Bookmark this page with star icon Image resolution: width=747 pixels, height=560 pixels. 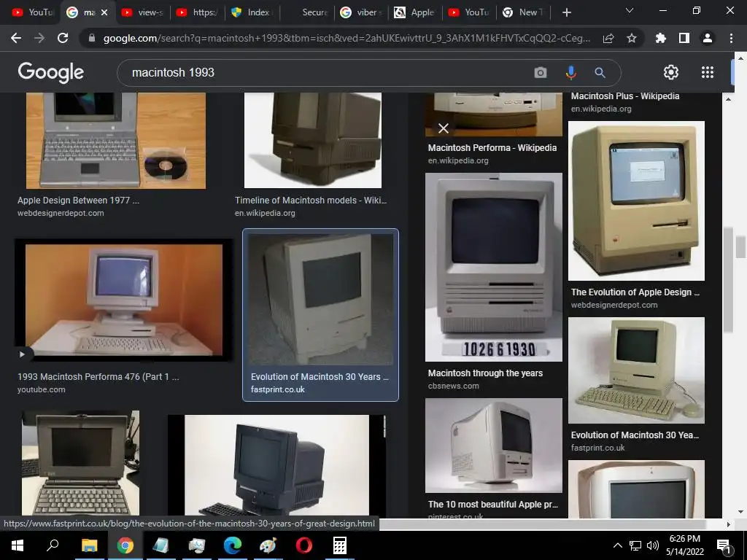632,38
